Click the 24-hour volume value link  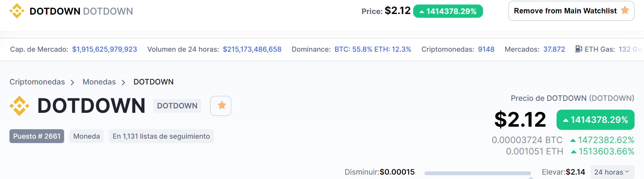coord(252,49)
